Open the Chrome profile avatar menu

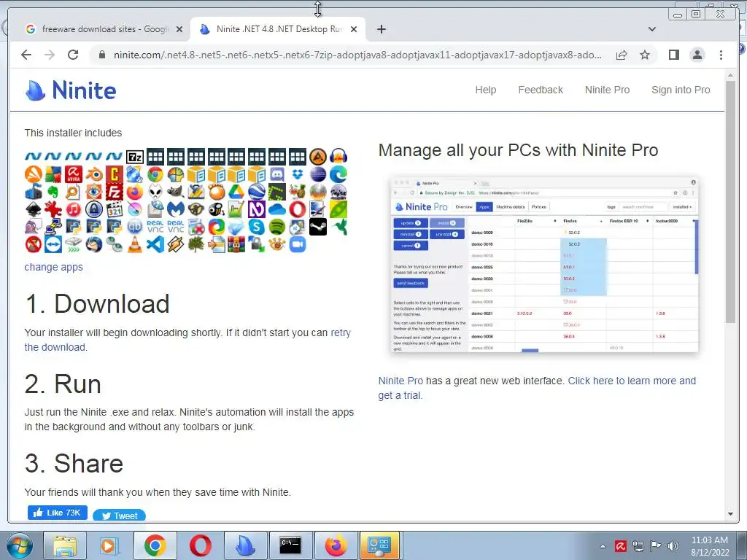[x=697, y=55]
